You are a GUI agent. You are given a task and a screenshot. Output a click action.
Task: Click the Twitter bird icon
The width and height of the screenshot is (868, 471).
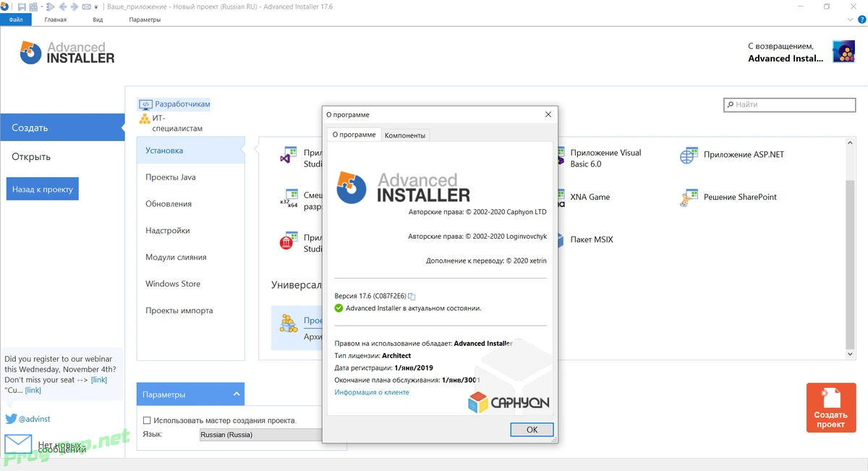(11, 419)
